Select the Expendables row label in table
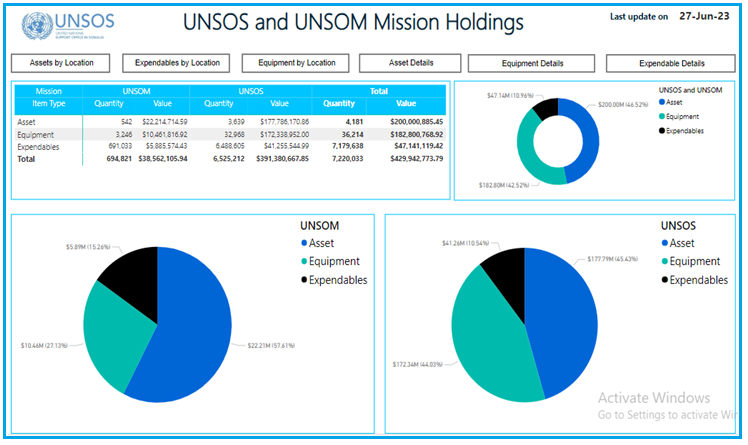The width and height of the screenshot is (748, 445). (x=38, y=147)
